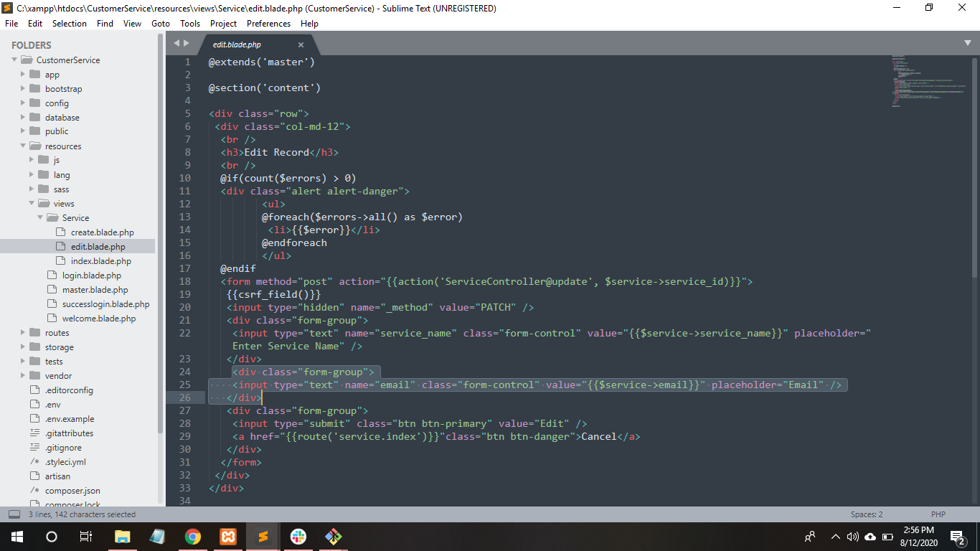980x551 pixels.
Task: Click the Spaces: 2 indentation setting
Action: [x=867, y=514]
